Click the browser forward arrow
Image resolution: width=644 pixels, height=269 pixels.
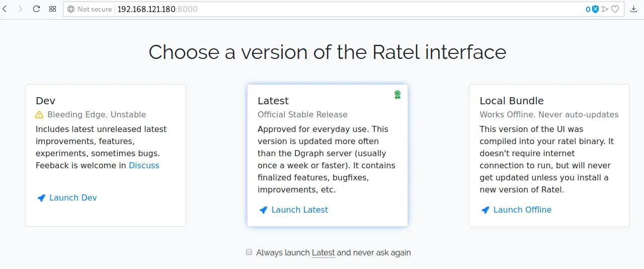[20, 9]
